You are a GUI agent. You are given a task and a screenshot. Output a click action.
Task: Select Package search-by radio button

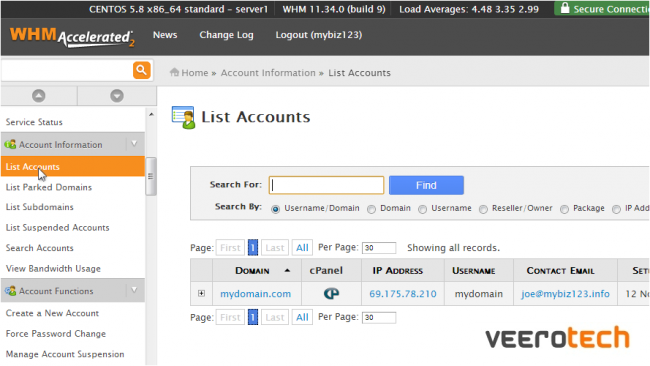click(x=564, y=209)
